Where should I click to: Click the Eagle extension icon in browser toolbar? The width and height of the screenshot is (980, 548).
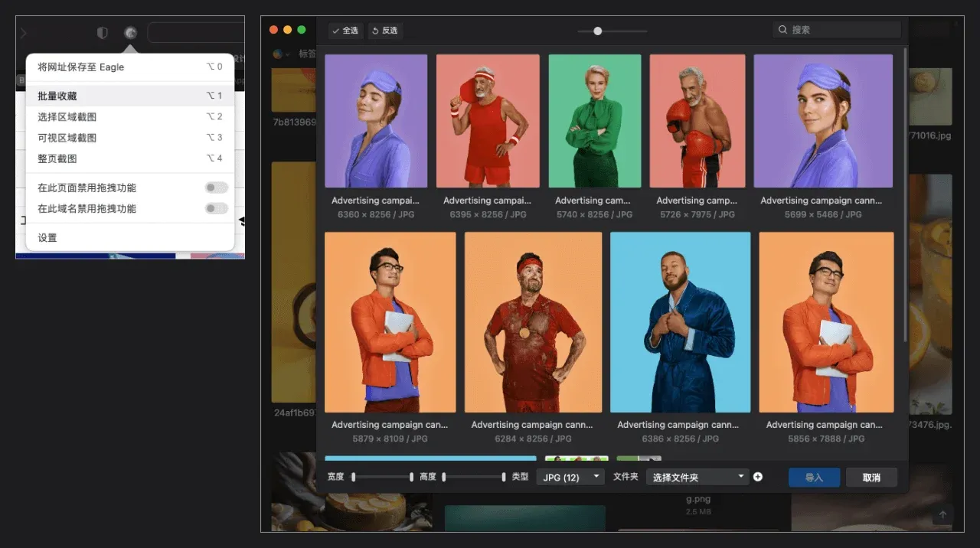[130, 33]
